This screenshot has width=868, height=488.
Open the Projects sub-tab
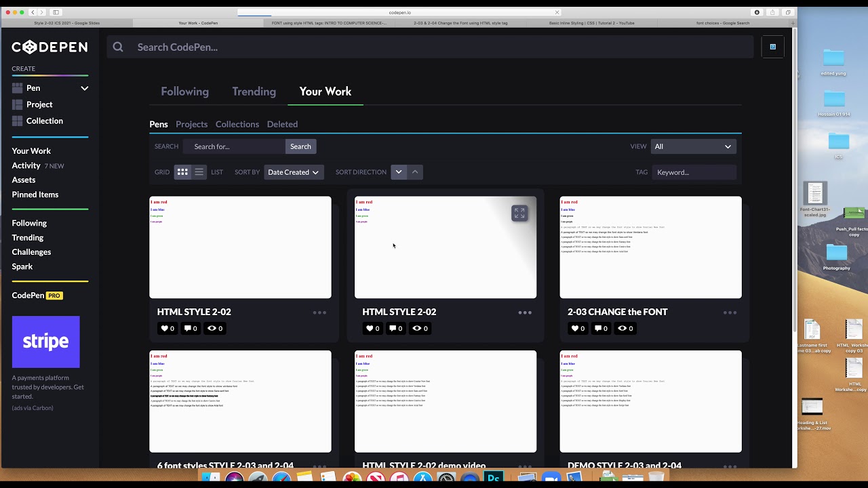coord(191,124)
